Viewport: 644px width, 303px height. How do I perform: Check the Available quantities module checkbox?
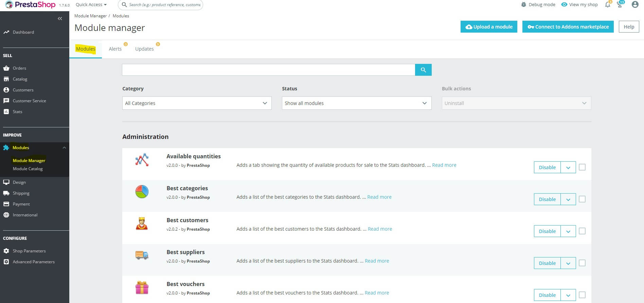[x=582, y=167]
